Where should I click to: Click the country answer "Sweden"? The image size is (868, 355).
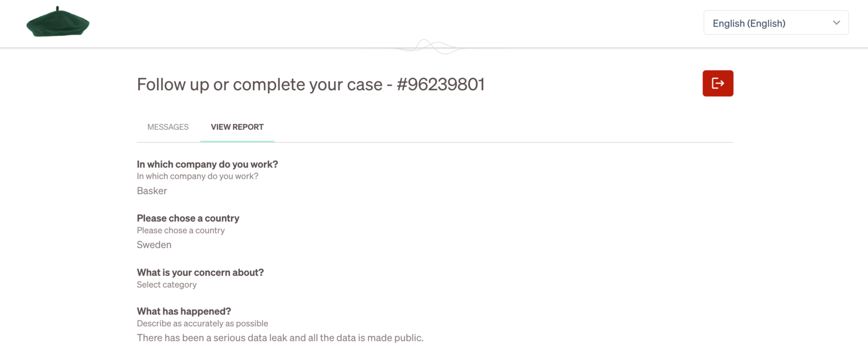pos(154,245)
